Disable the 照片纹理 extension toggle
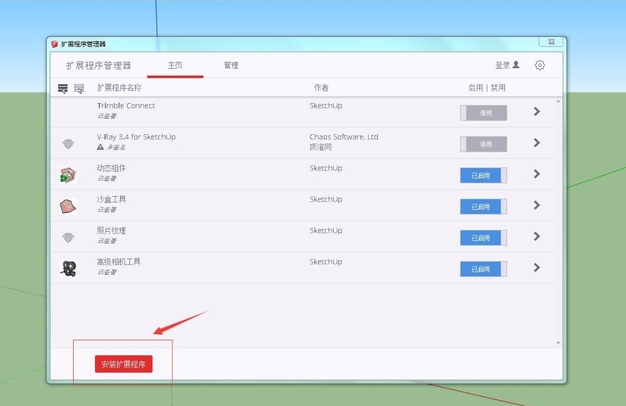 coord(483,238)
